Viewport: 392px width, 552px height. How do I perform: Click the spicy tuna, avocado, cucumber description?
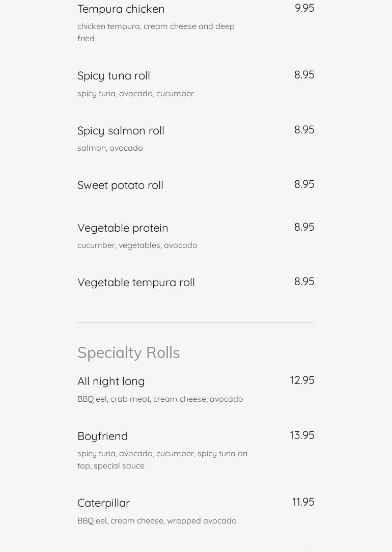(x=135, y=94)
